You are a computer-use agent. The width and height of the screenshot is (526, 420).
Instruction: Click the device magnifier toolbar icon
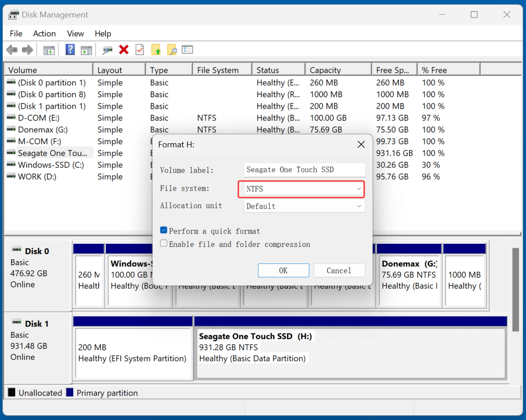107,50
